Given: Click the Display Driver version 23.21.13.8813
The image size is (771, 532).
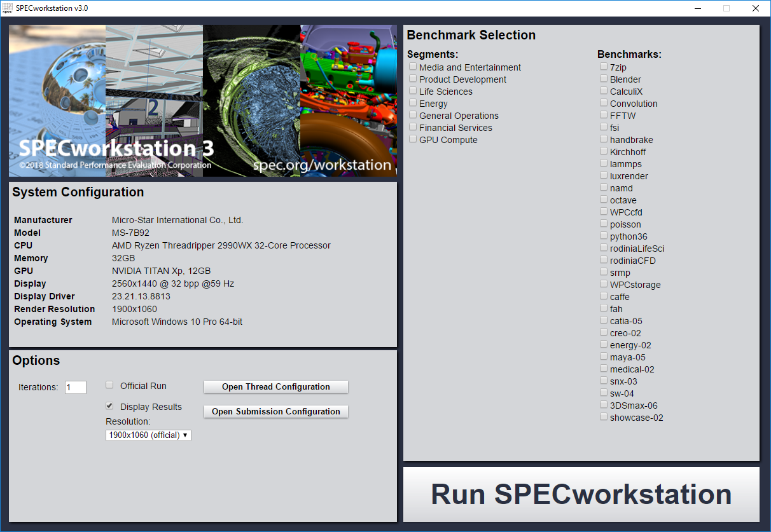Looking at the screenshot, I should pyautogui.click(x=141, y=296).
